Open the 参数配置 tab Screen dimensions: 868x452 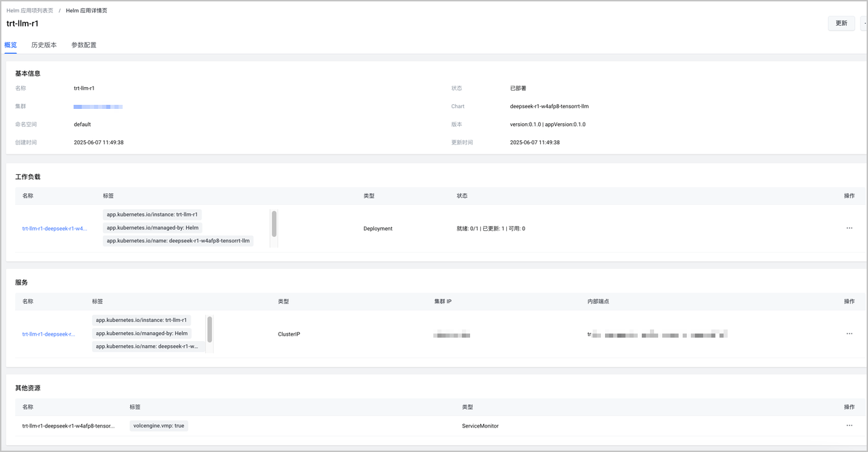pos(84,45)
